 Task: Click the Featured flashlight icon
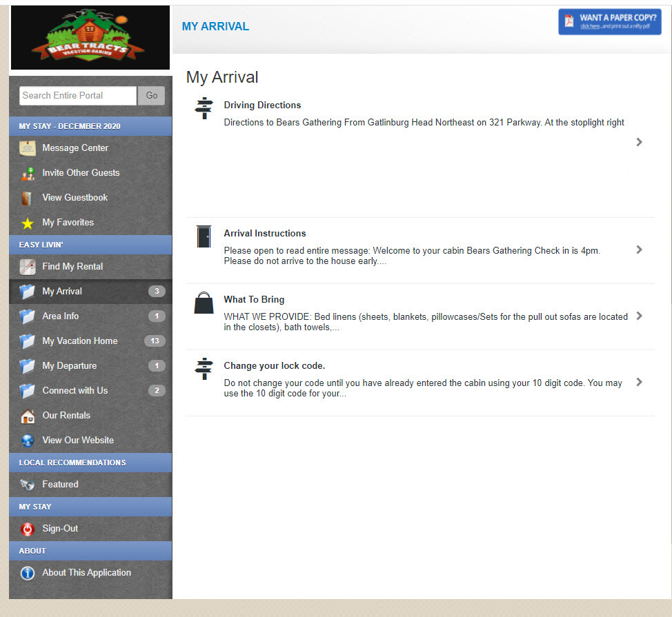pyautogui.click(x=28, y=485)
